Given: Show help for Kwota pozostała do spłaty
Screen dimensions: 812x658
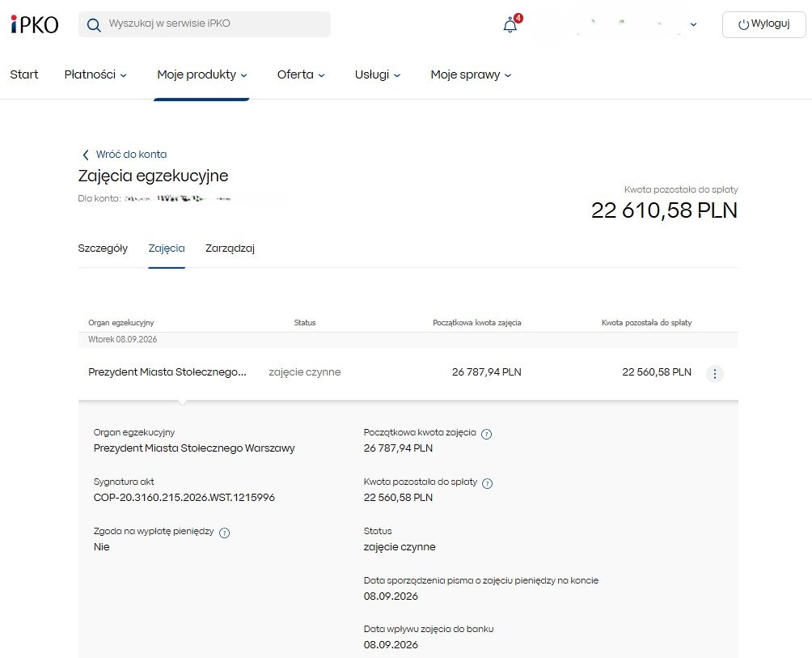Looking at the screenshot, I should [x=488, y=483].
